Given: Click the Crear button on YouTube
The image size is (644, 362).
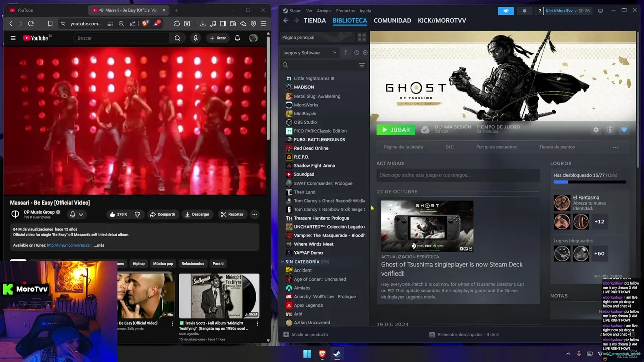Looking at the screenshot, I should (x=217, y=38).
